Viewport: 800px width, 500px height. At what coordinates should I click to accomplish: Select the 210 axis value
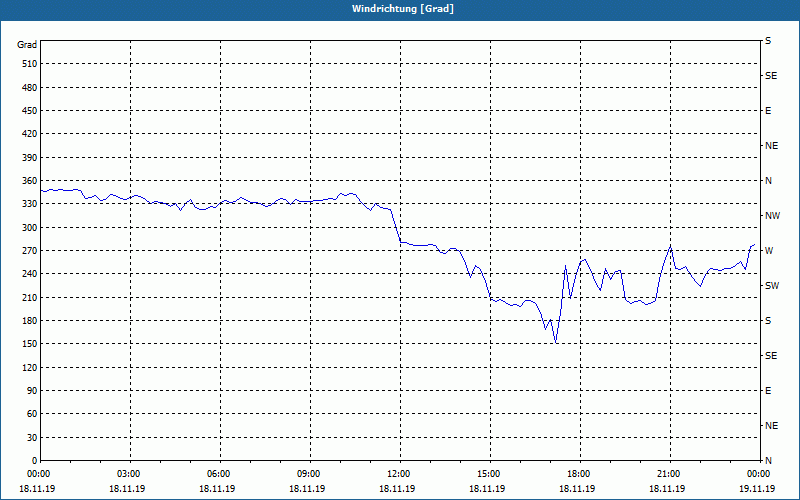(30, 297)
